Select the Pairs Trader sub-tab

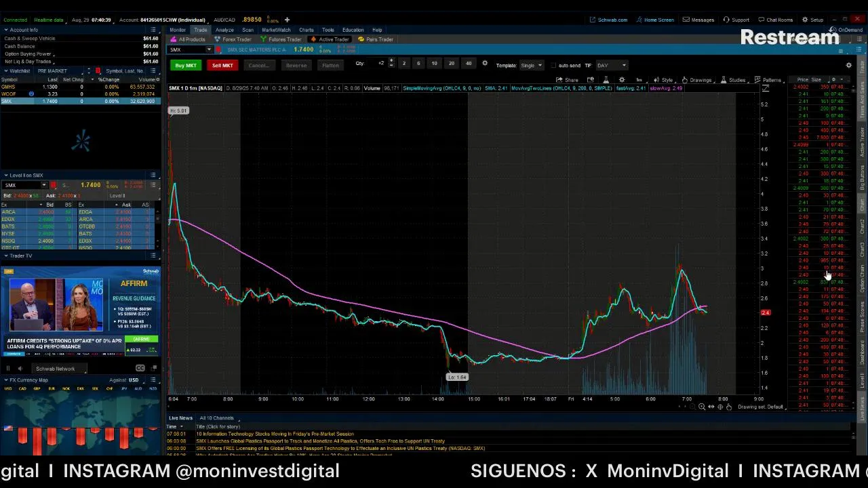[376, 39]
